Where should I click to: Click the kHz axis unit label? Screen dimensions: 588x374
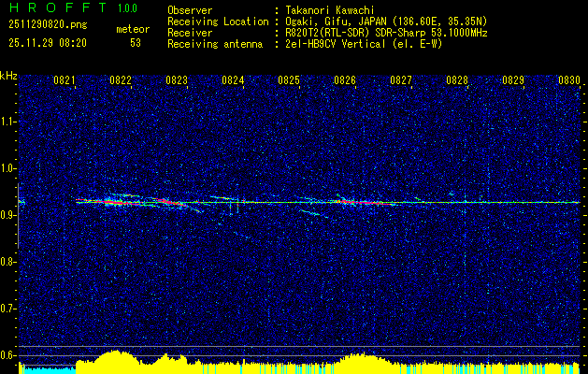[8, 76]
